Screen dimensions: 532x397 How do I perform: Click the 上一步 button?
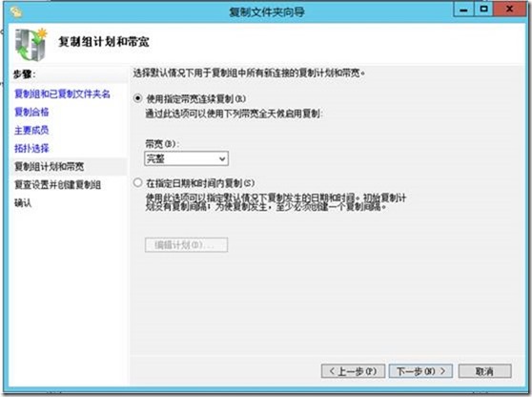point(353,371)
